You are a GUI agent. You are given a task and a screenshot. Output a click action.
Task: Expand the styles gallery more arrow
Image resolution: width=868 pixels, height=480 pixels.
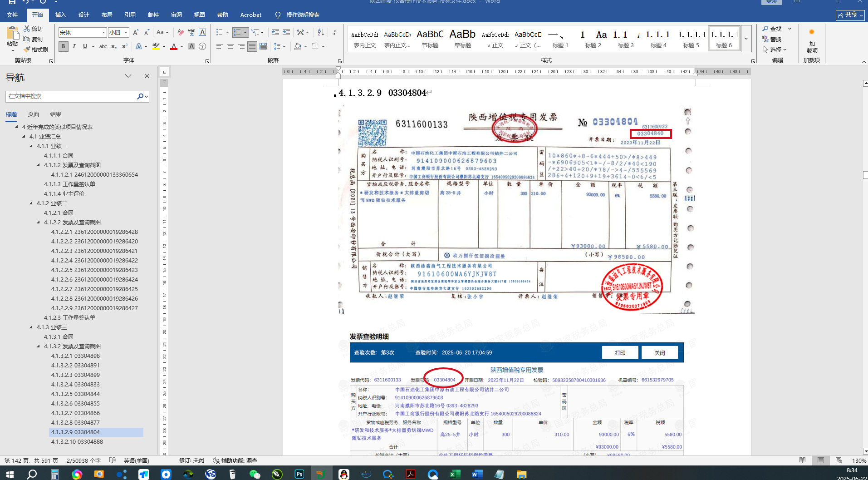point(746,38)
